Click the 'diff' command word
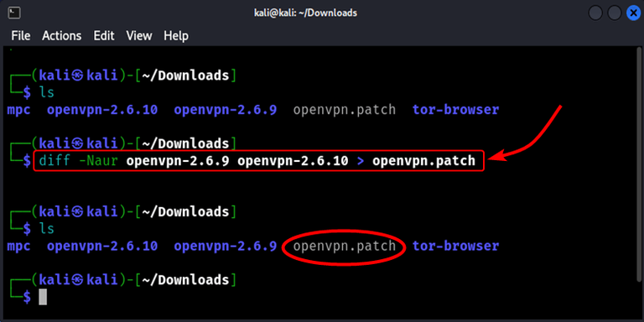Image resolution: width=644 pixels, height=322 pixels. (x=55, y=161)
